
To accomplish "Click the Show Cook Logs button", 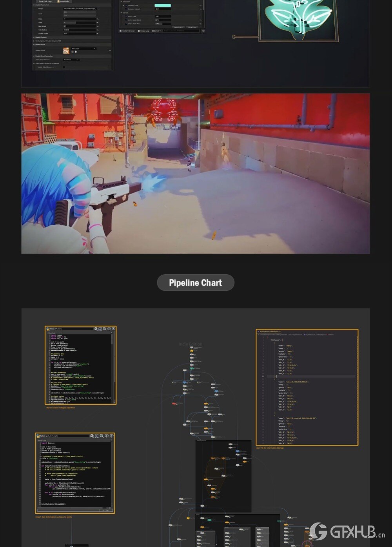I will click(45, 2).
